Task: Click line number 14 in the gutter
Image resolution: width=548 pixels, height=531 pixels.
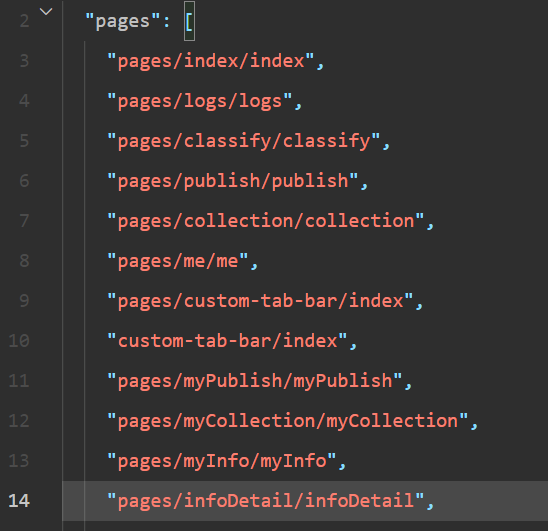Action: point(19,501)
